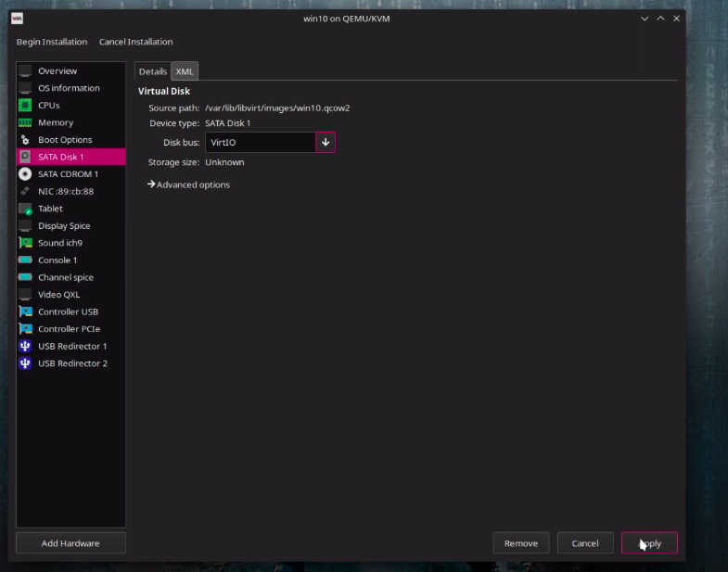Click the Storage size value Unknown
Screen dimensions: 728x572
pyautogui.click(x=224, y=162)
